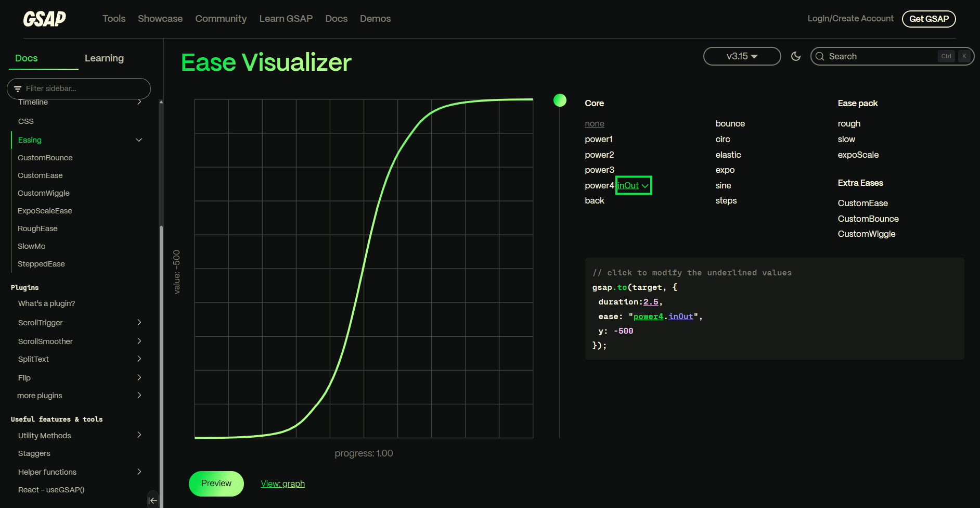Open Demos in top navigation
Image resolution: width=980 pixels, height=508 pixels.
click(375, 19)
